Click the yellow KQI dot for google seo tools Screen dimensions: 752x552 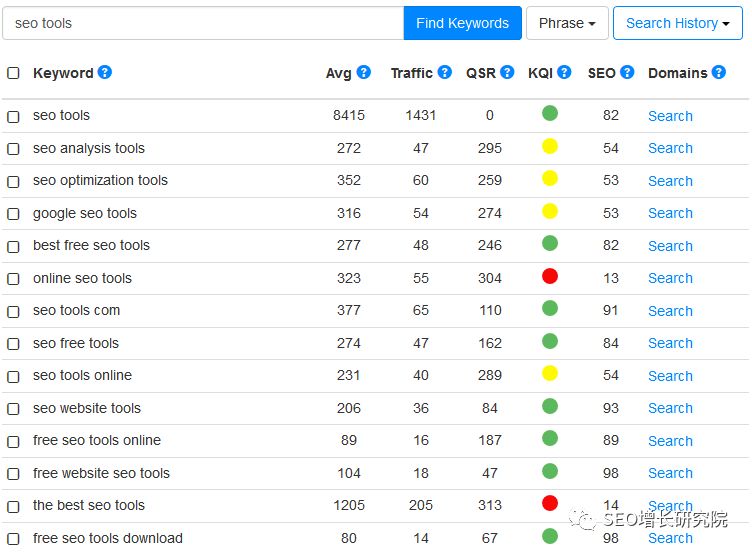(x=550, y=211)
